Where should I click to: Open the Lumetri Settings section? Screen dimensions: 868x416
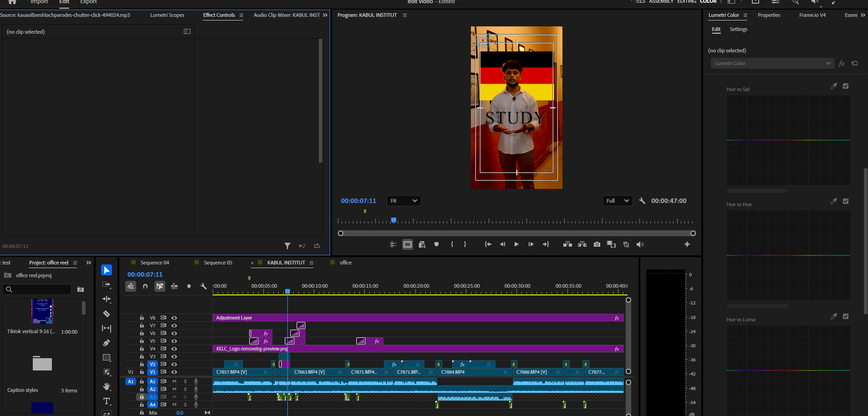739,29
